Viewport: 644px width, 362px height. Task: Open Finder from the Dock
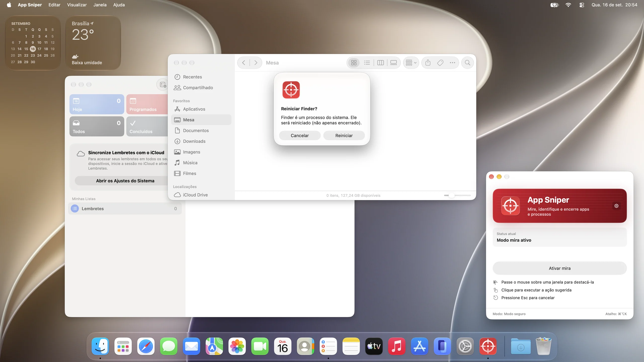click(x=100, y=346)
